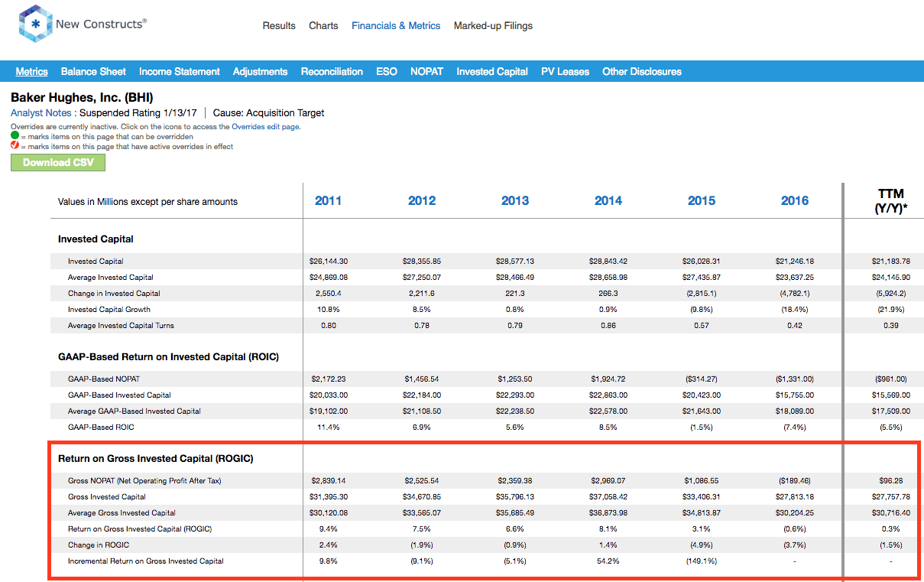Click the green override legend circle icon
Viewport: 924px width, 582px height.
point(15,137)
